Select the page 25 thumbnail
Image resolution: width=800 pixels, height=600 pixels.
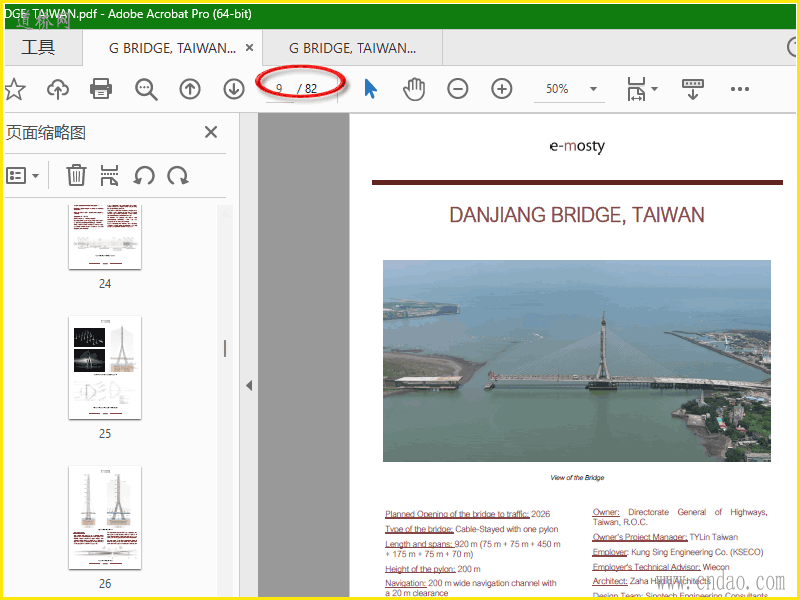pyautogui.click(x=105, y=368)
